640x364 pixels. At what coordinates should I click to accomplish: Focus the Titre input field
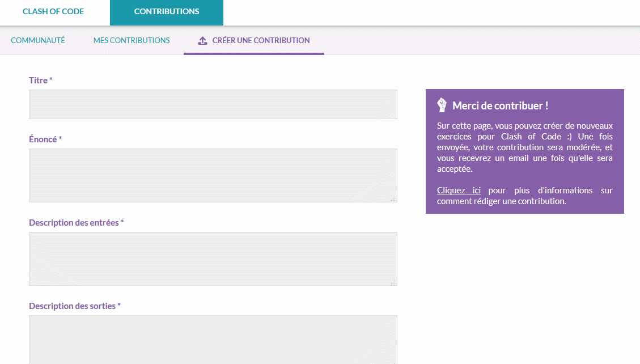(x=213, y=104)
